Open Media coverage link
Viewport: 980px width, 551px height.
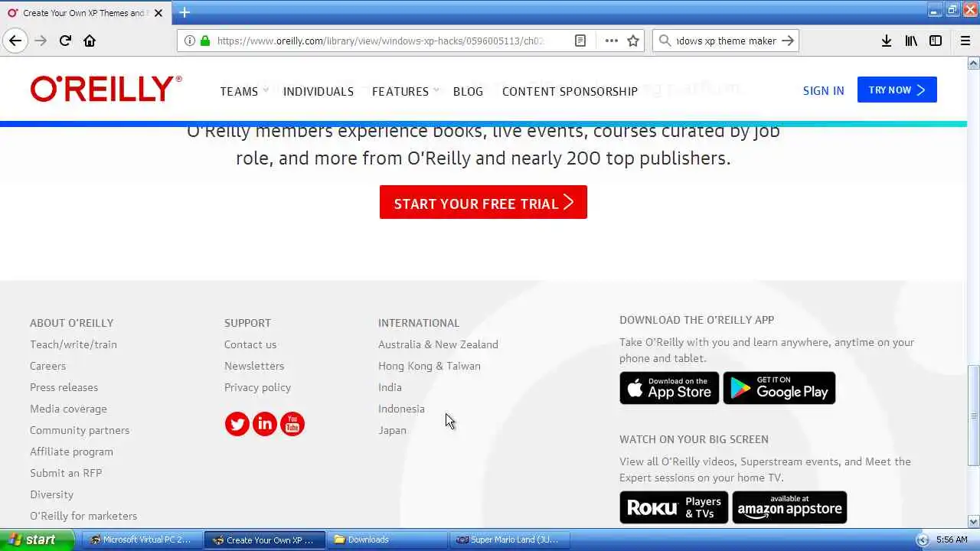(x=68, y=409)
